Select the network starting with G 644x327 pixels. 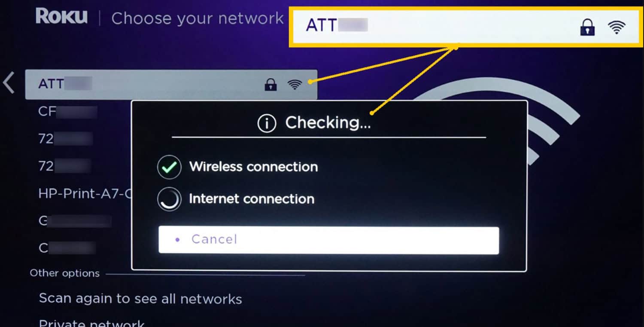tap(75, 221)
